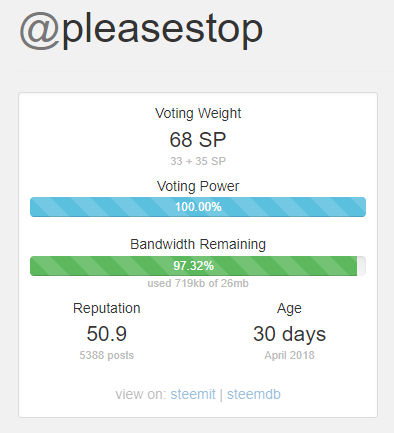Viewport: 394px width, 433px height.
Task: Click the 100.00% voting power label
Action: [198, 207]
